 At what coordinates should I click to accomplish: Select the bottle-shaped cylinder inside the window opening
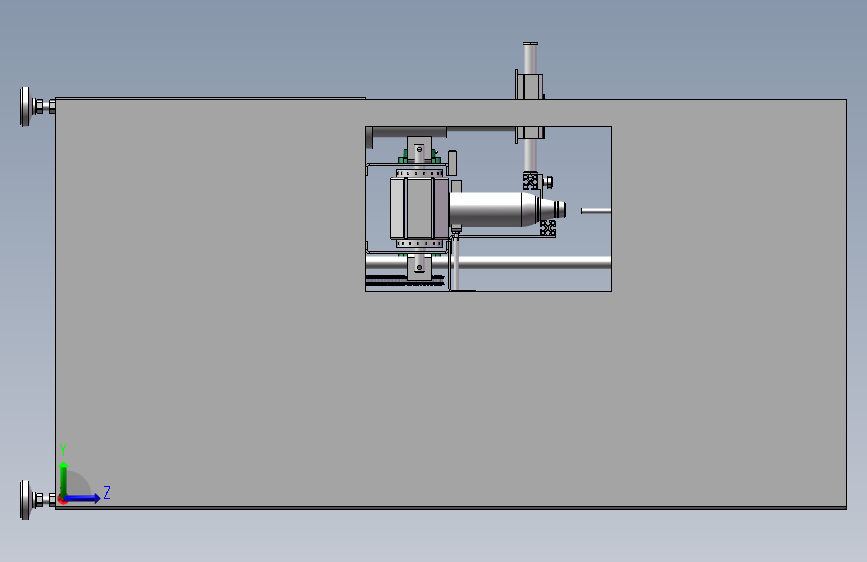point(506,209)
